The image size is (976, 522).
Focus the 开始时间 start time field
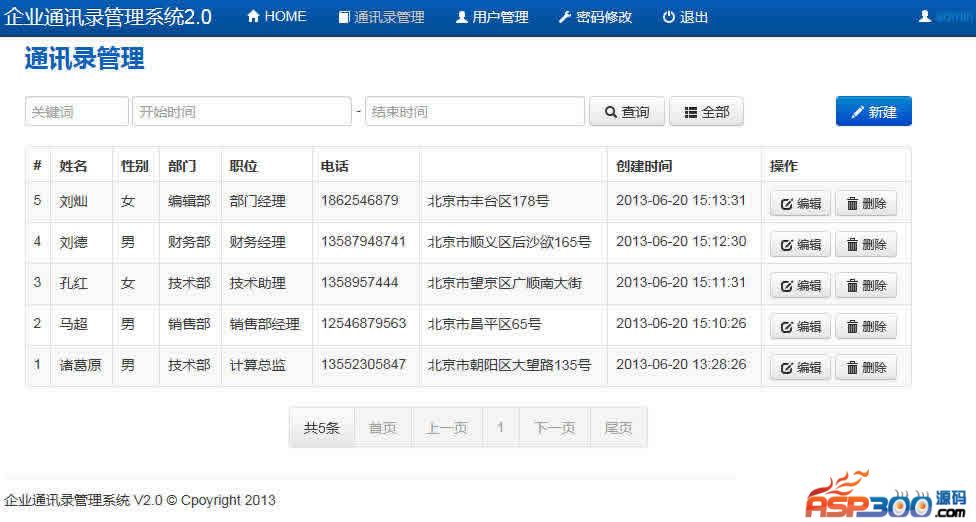[242, 111]
